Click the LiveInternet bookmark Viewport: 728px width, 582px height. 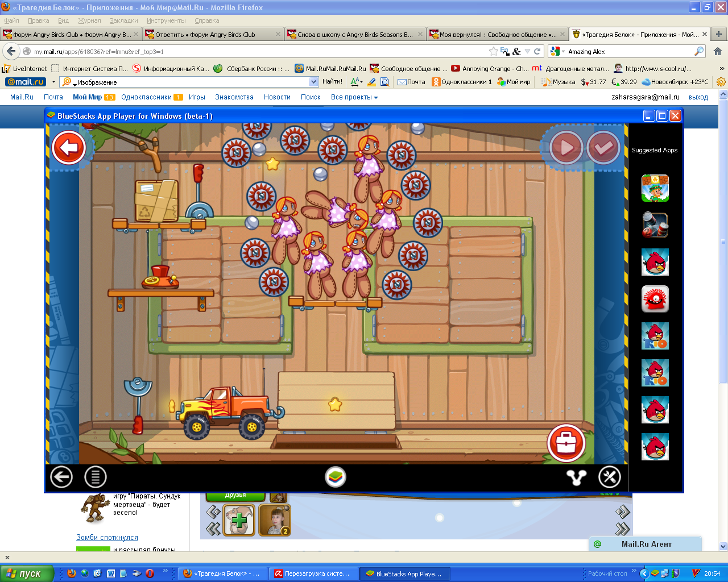pyautogui.click(x=25, y=68)
